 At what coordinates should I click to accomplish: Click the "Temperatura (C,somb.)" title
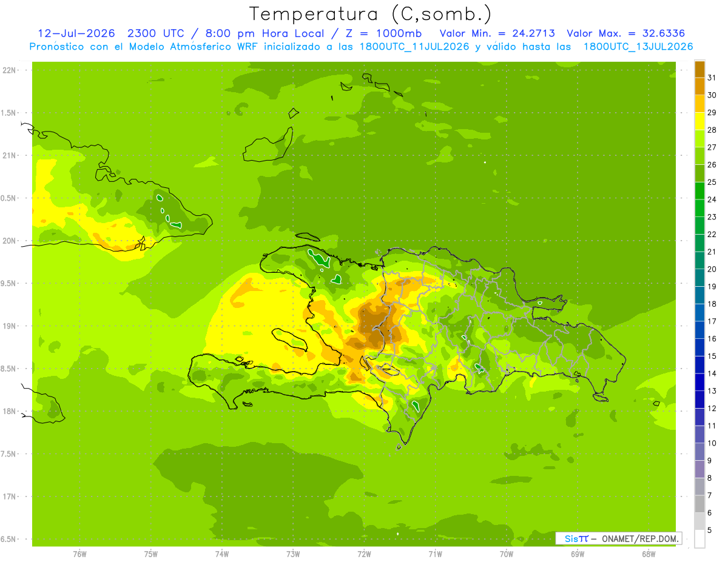371,14
